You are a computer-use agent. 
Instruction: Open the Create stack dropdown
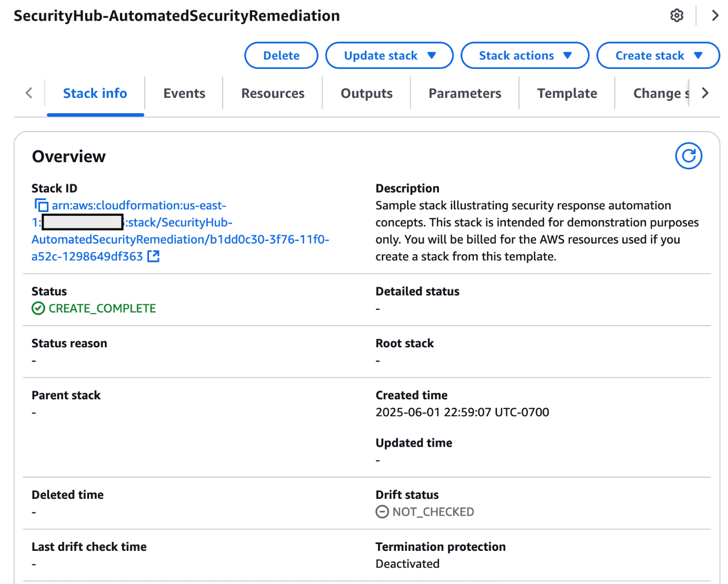point(657,55)
